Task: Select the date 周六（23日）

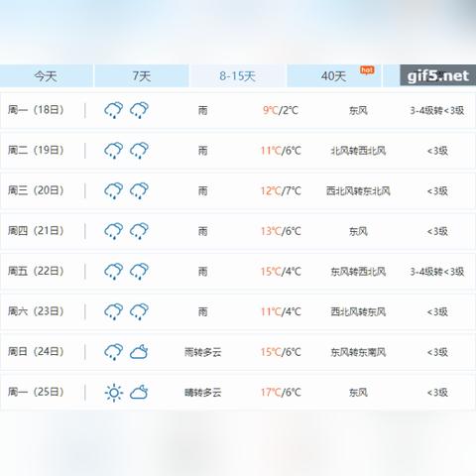Action: [36, 311]
